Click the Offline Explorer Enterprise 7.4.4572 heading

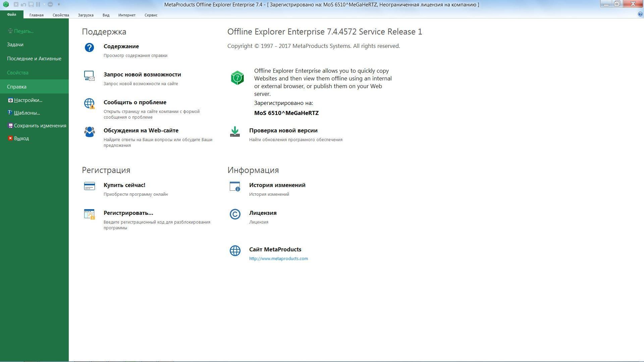click(x=325, y=32)
